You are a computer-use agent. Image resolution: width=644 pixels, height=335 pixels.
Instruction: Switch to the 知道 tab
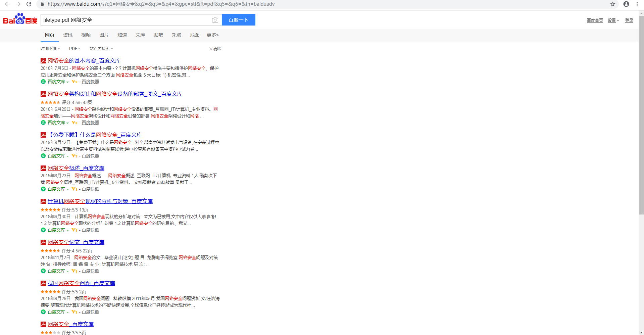(x=122, y=35)
